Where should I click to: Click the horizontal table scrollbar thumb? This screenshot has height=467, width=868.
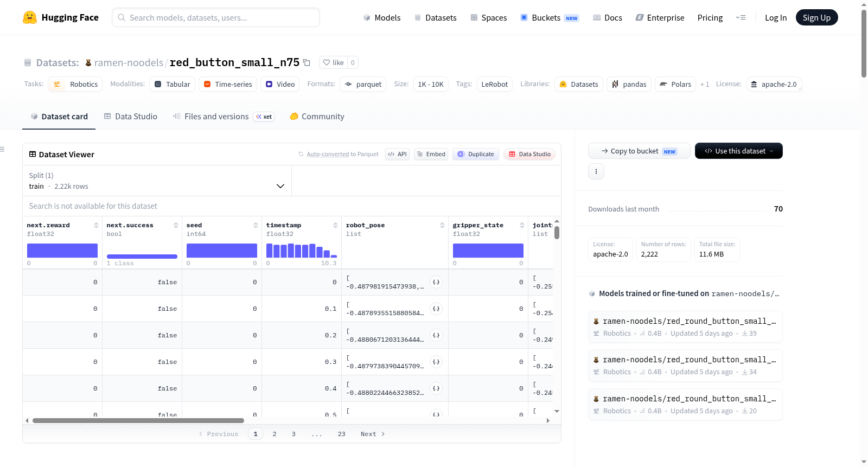(138, 420)
